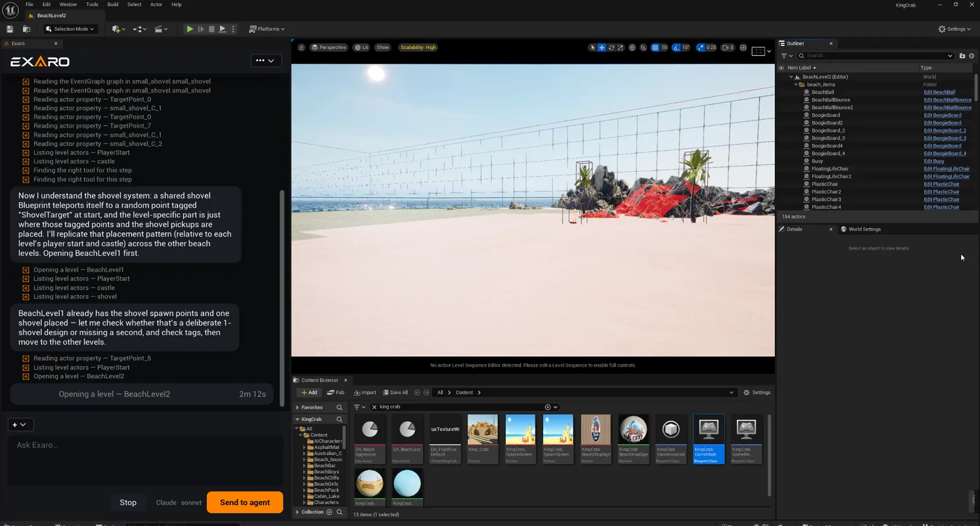The width and height of the screenshot is (980, 526).
Task: Open the cinematics clapperboard dropdown
Action: pyautogui.click(x=161, y=29)
